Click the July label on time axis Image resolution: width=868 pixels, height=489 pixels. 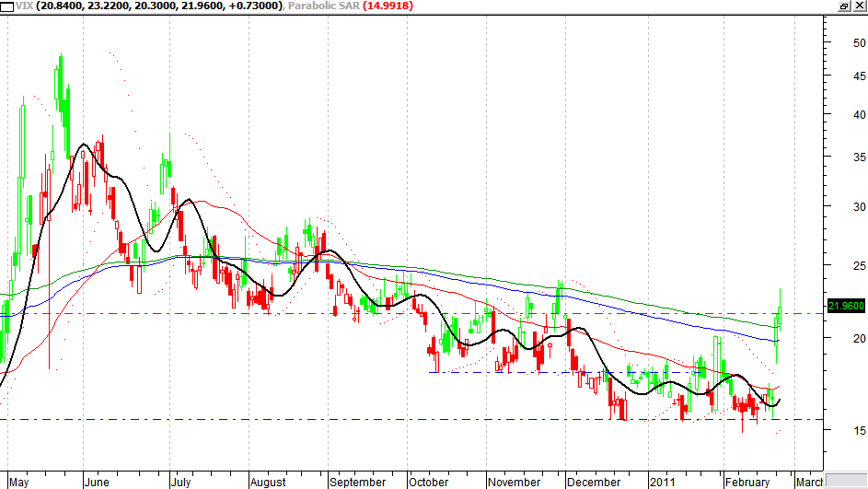(180, 483)
